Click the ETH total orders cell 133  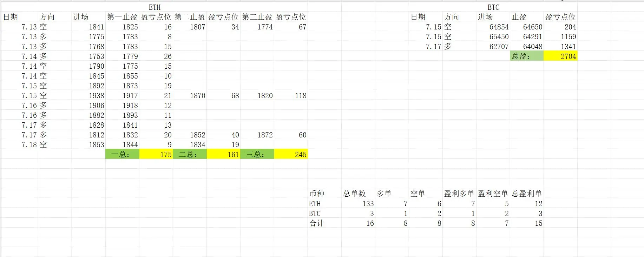[x=358, y=203]
